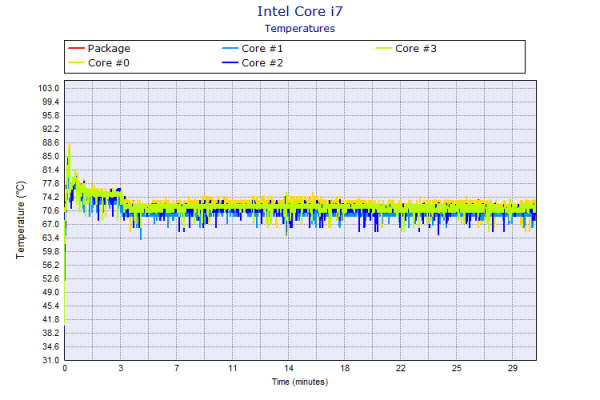Click the light blue Core #1 legend line
600x400 pixels.
pos(230,48)
